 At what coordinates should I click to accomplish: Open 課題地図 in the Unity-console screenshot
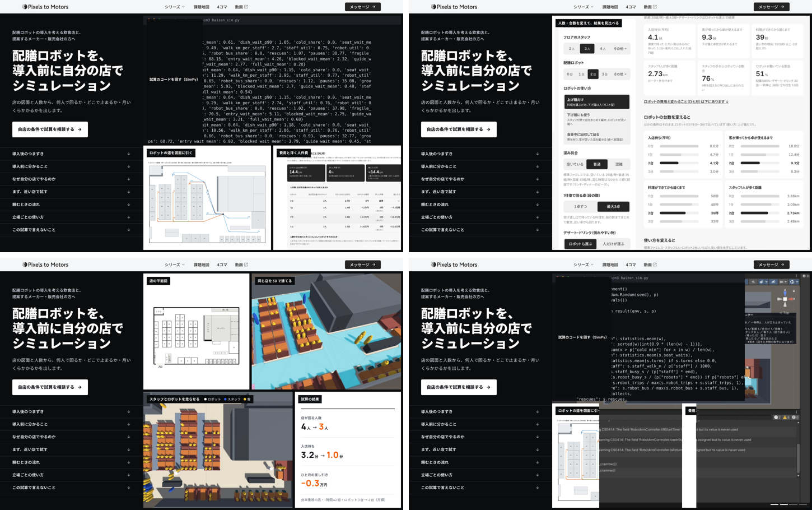click(x=610, y=265)
